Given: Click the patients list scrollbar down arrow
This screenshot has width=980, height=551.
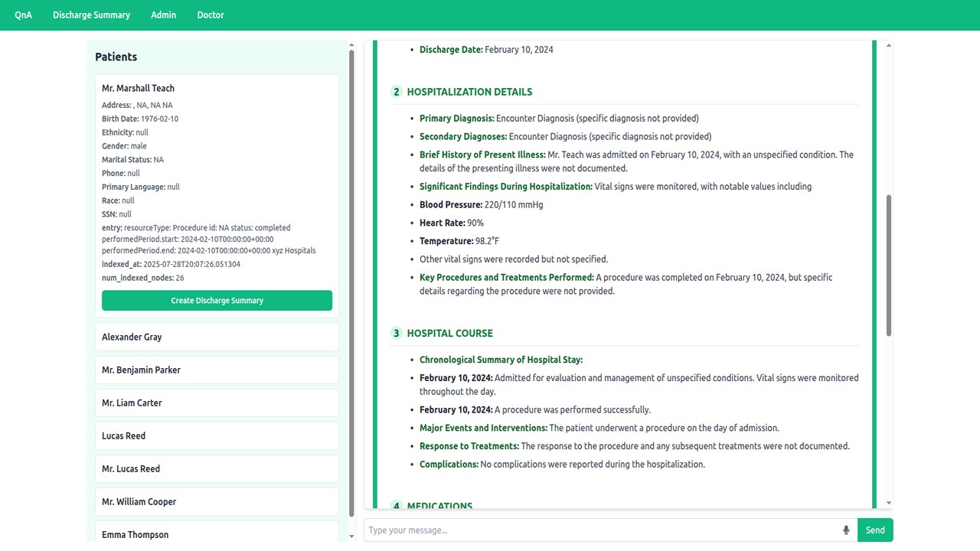Looking at the screenshot, I should 351,536.
